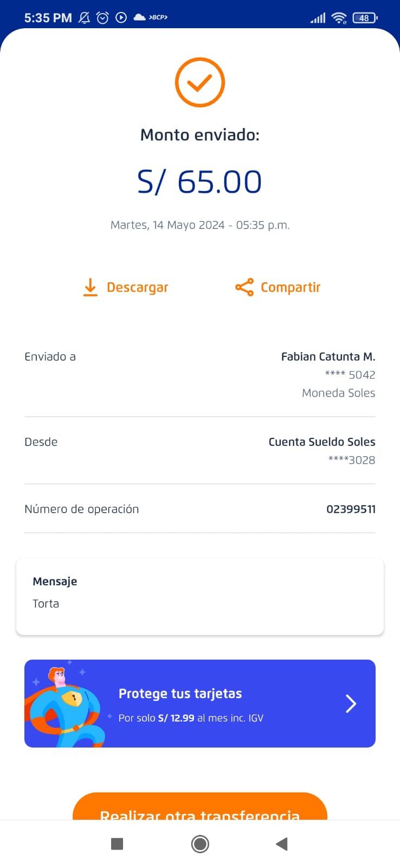Tap the Mensaje card with Torta
The image size is (400, 868).
[199, 596]
